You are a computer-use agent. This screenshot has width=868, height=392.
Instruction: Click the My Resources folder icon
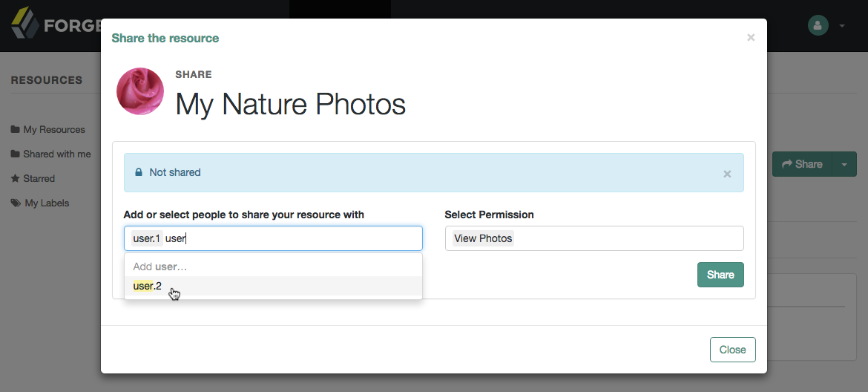click(x=15, y=129)
